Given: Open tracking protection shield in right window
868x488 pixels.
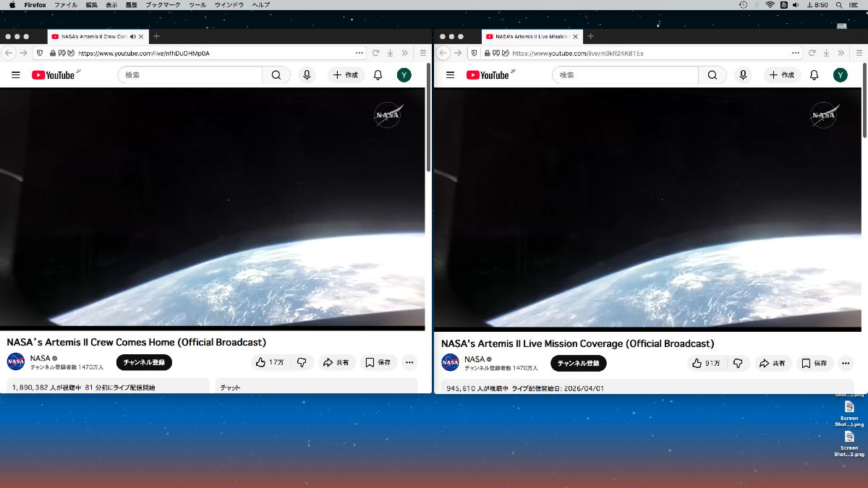Looking at the screenshot, I should pyautogui.click(x=474, y=53).
